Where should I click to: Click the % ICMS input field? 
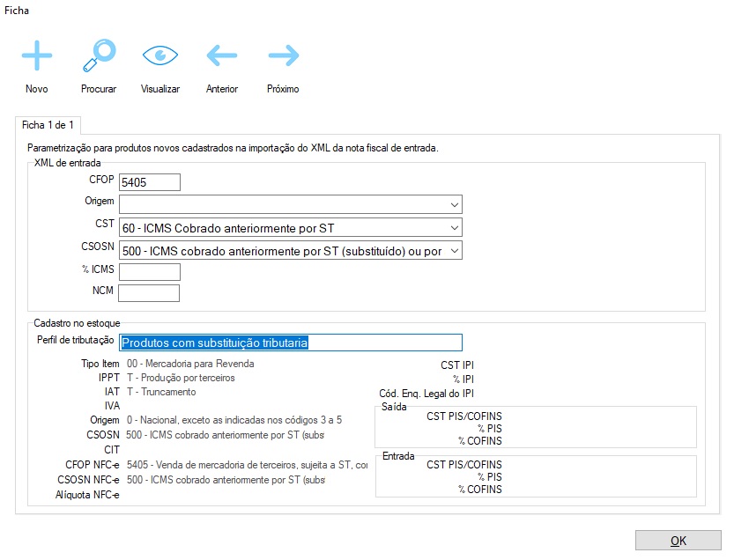149,272
